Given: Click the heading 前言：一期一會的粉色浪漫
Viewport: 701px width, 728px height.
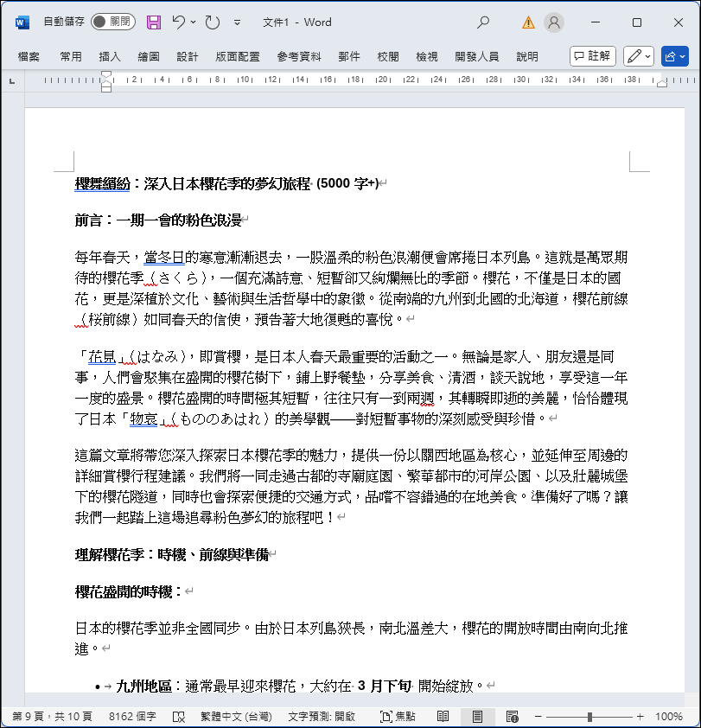Looking at the screenshot, I should point(158,220).
